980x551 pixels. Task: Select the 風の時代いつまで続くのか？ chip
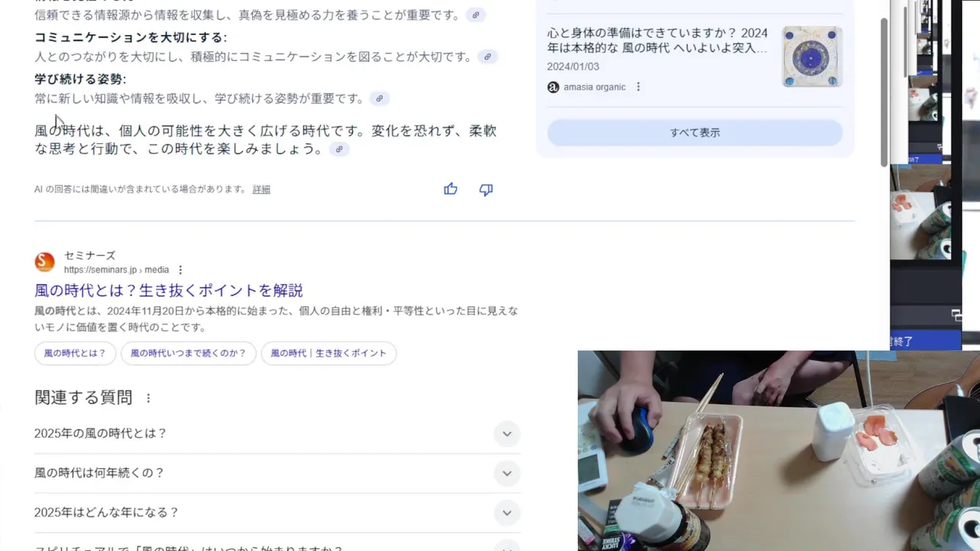point(188,354)
